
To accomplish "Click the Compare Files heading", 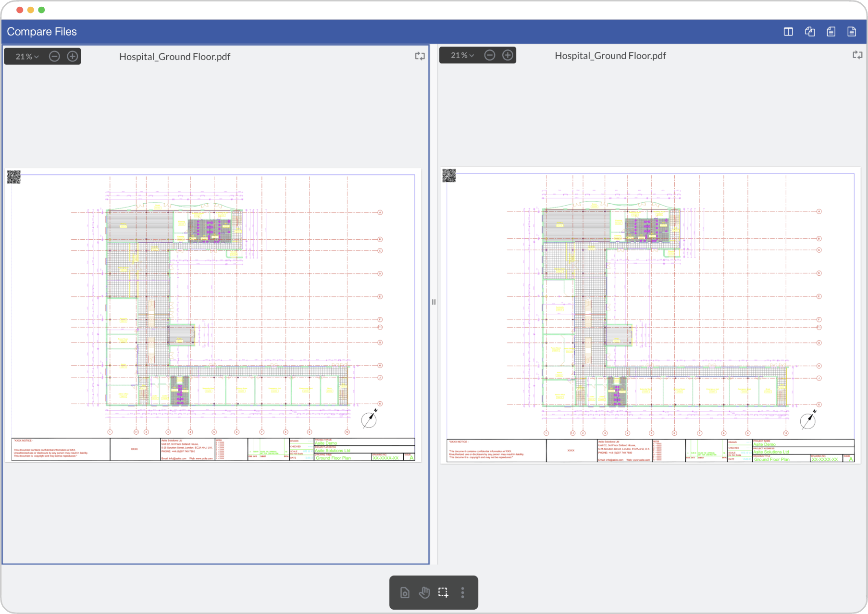I will pos(42,32).
